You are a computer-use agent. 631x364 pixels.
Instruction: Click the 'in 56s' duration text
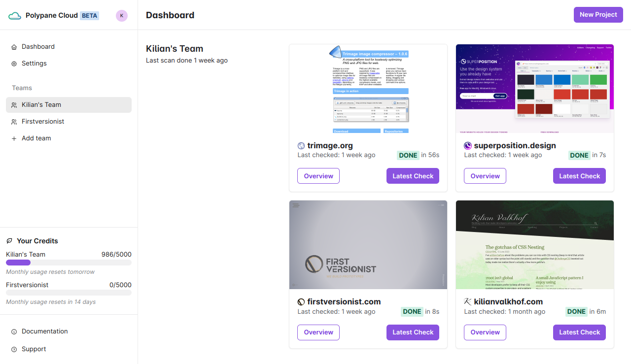click(x=430, y=155)
